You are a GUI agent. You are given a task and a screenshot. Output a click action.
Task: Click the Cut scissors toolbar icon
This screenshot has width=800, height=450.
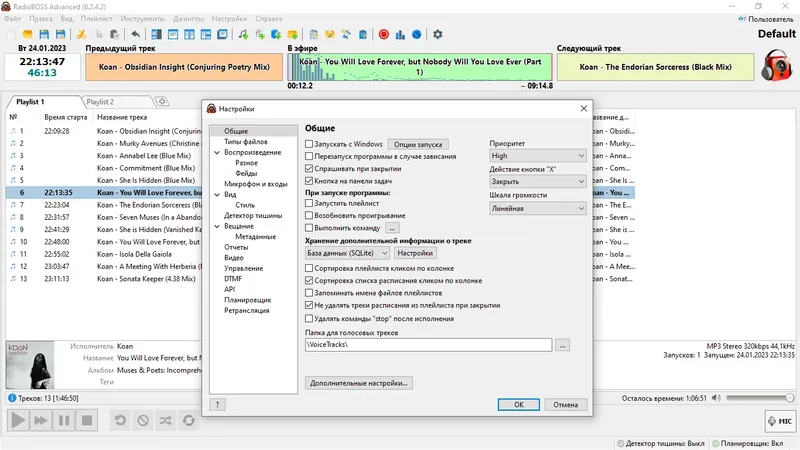point(81,35)
